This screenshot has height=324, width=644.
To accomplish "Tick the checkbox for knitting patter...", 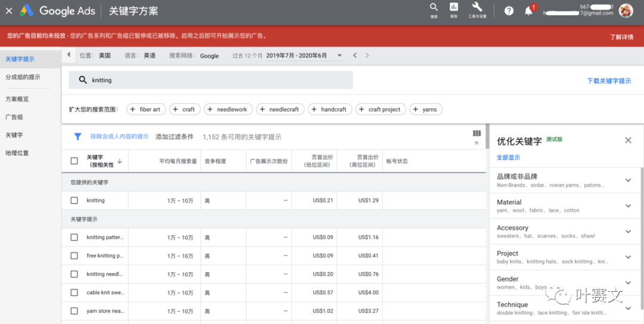I will pos(74,237).
